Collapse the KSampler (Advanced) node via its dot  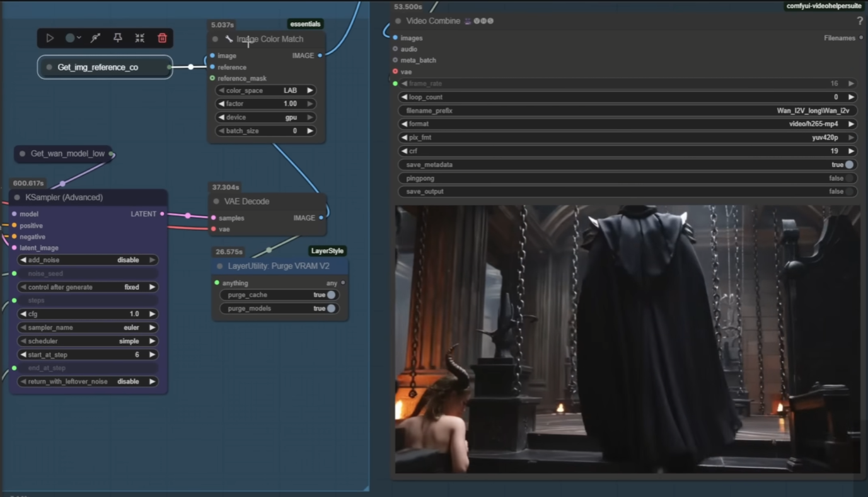17,198
